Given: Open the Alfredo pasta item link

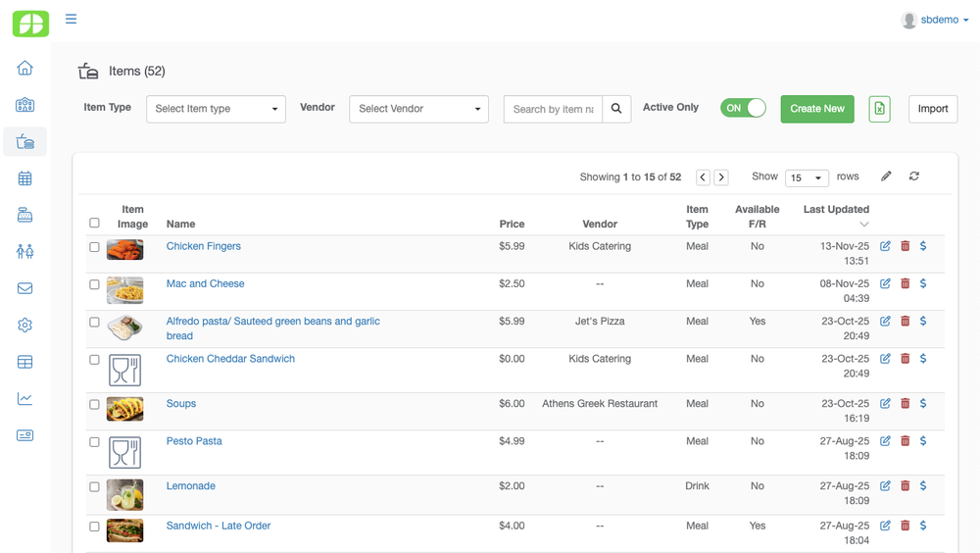Looking at the screenshot, I should click(273, 328).
